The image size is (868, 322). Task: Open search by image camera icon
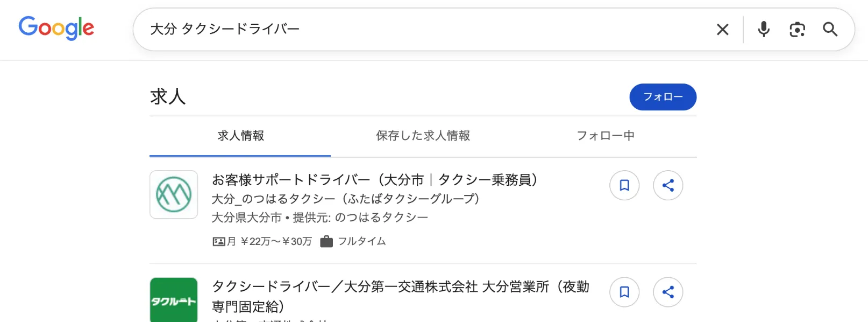coord(797,30)
